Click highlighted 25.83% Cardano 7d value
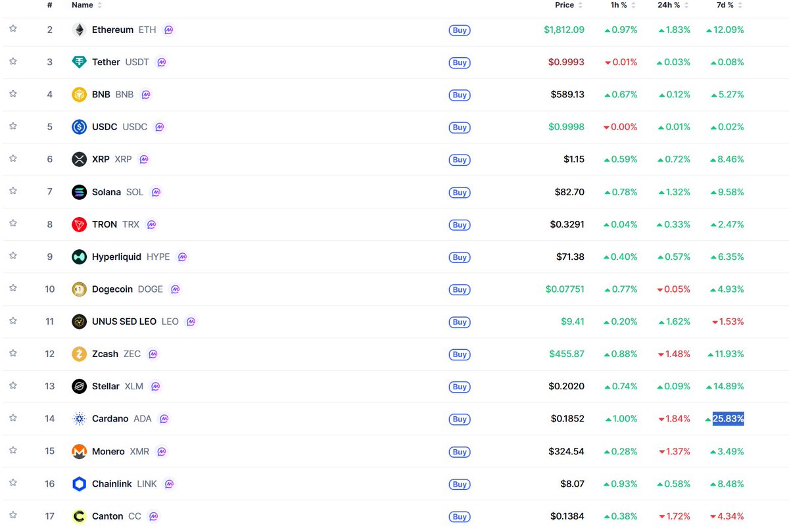This screenshot has height=532, width=789. coord(728,418)
